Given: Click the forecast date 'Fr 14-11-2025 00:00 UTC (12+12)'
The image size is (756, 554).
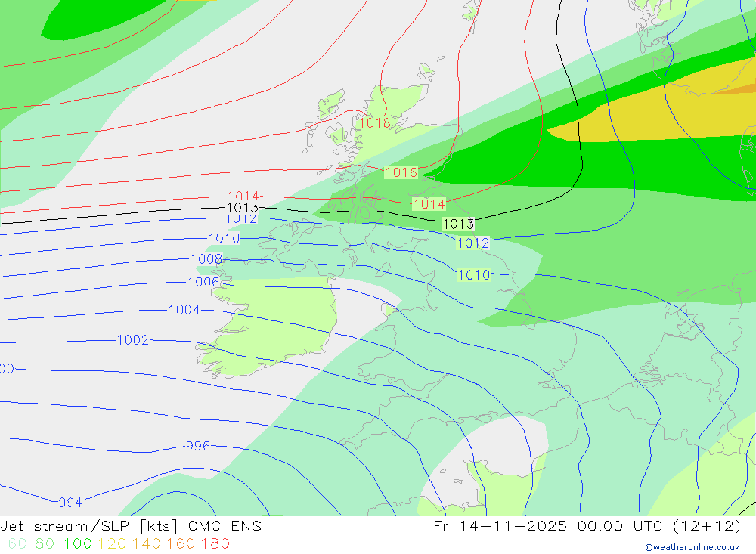Looking at the screenshot, I should [587, 525].
